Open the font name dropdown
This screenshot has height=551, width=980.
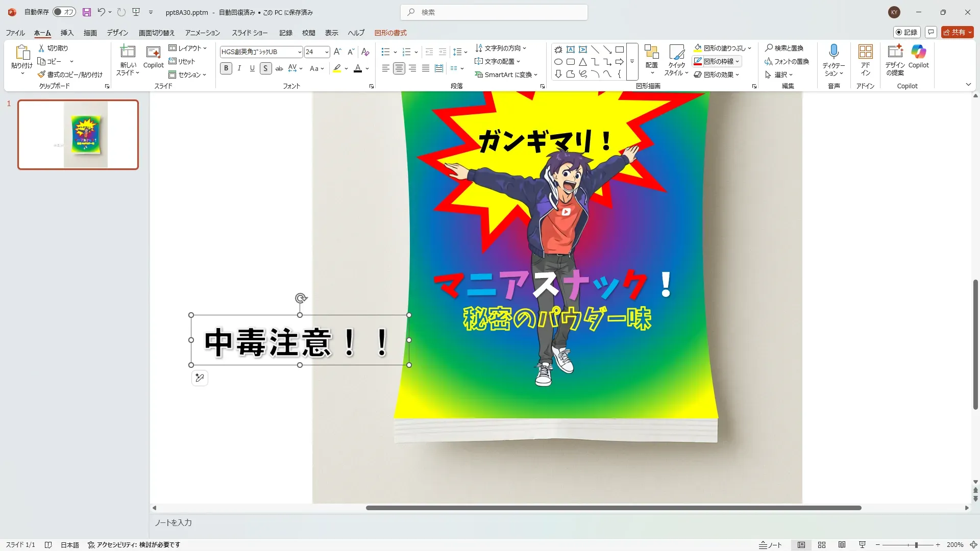point(300,52)
